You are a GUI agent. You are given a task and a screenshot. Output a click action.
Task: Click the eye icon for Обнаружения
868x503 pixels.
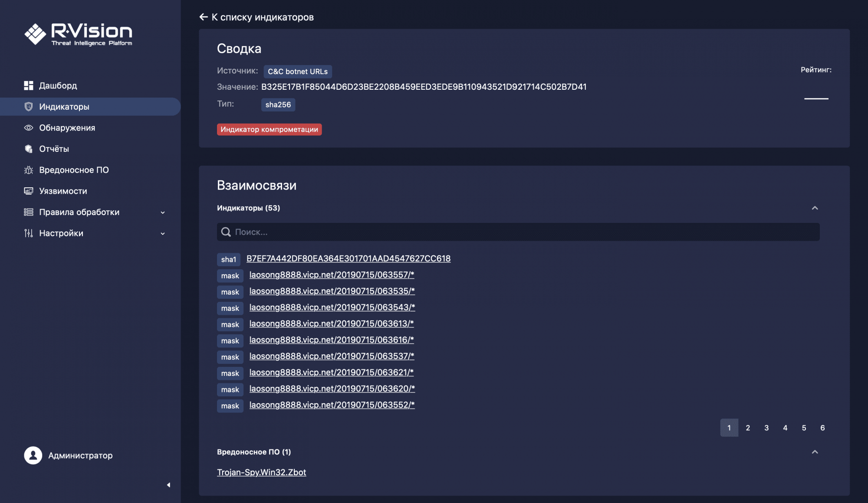pos(29,128)
